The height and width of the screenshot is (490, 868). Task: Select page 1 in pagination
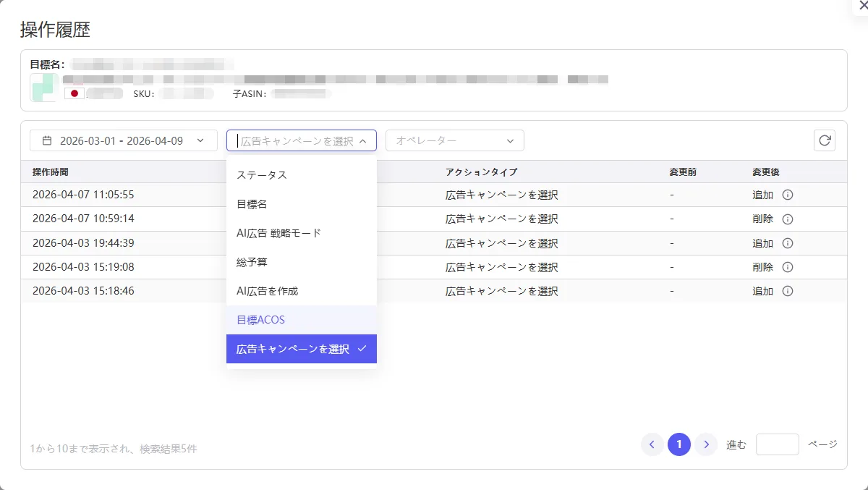tap(679, 444)
